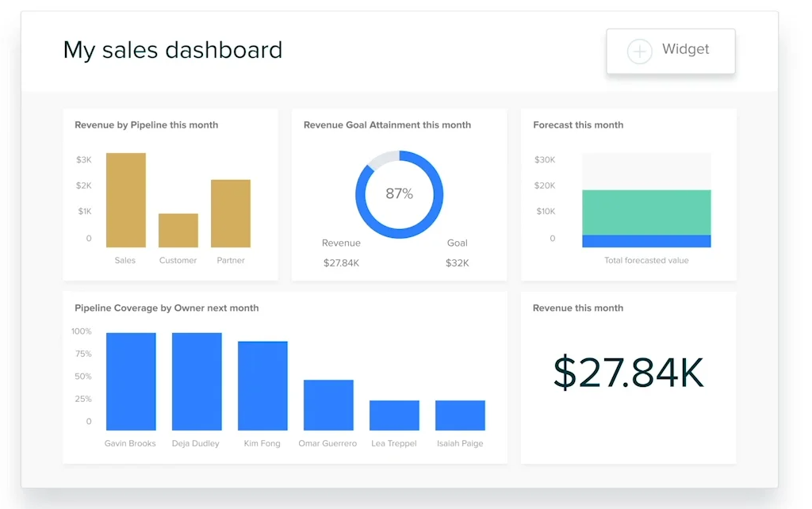The image size is (812, 509).
Task: Select the Customer bar in pipeline chart
Action: (178, 231)
